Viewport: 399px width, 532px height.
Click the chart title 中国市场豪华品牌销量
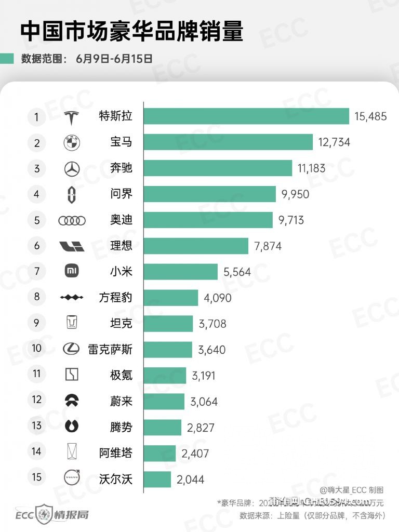[x=132, y=31]
